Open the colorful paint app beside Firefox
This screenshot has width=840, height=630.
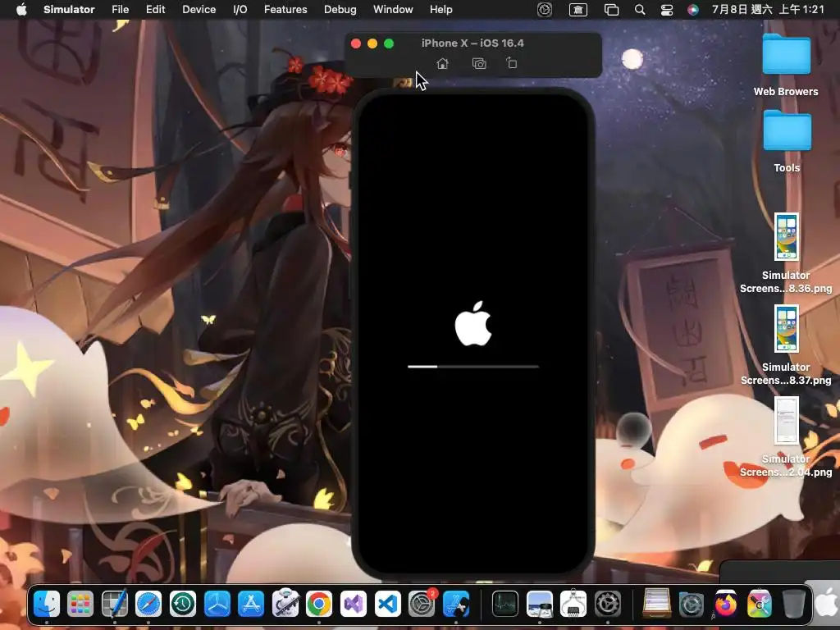coord(759,604)
